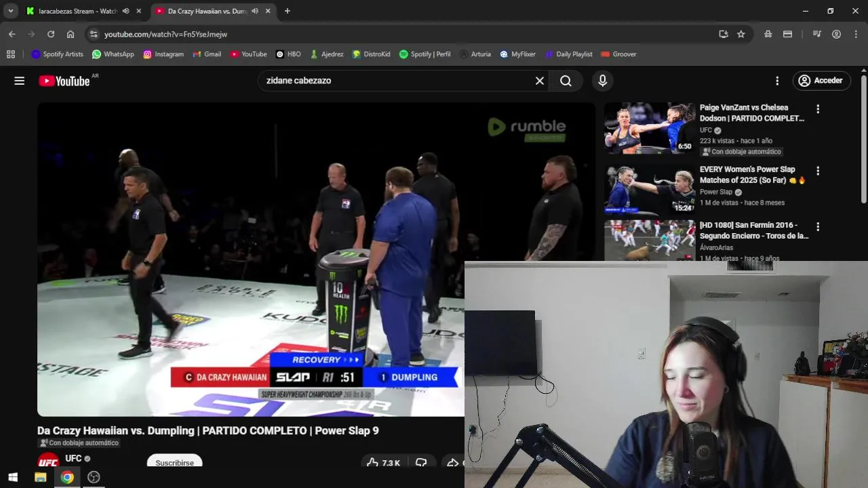Open the apps grid in bookmarks bar
Viewport: 868px width, 488px height.
tap(11, 54)
